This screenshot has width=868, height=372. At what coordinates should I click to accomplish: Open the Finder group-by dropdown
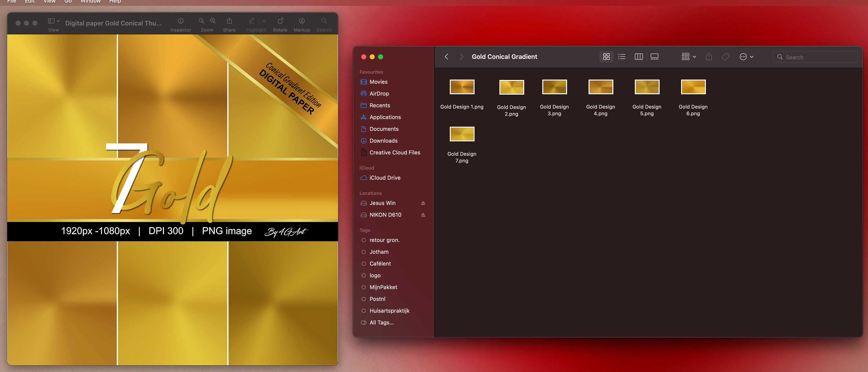point(689,57)
